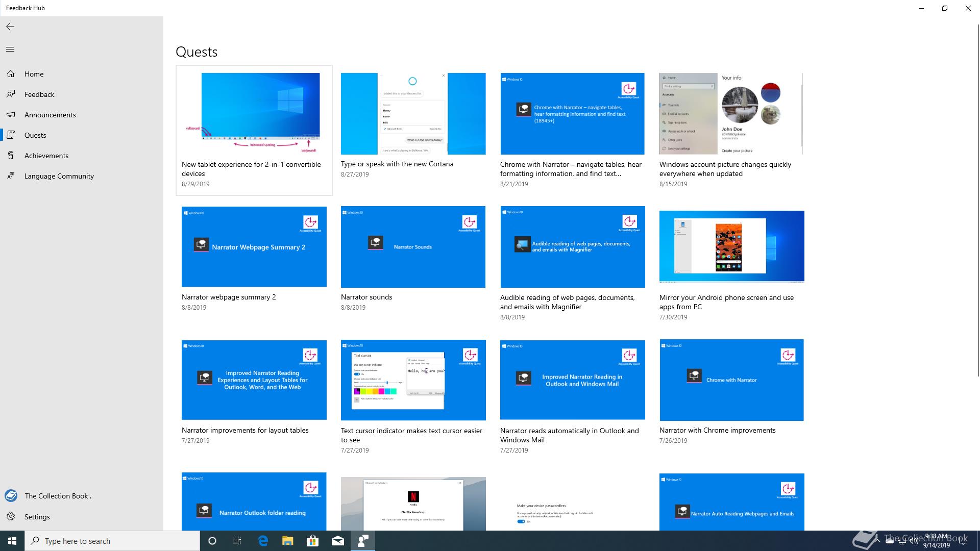This screenshot has width=980, height=551.
Task: Open the Windows Start menu
Action: pos(12,541)
